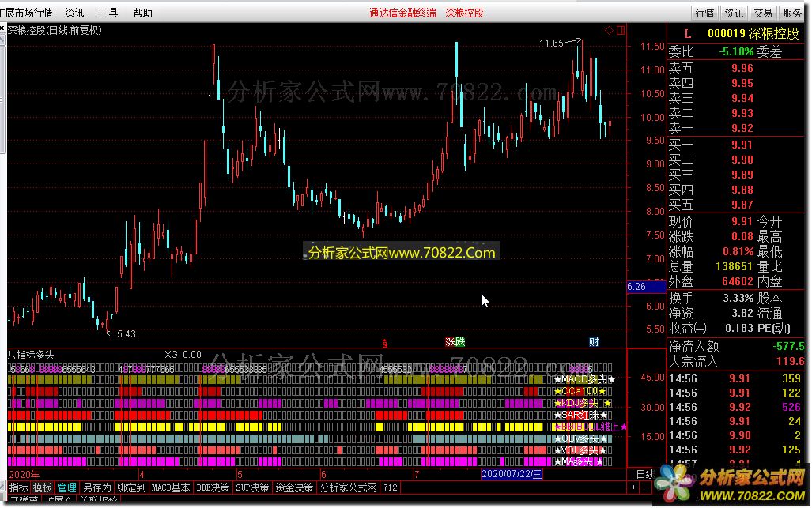
Task: Click the XG: 0.00 indicator value
Action: point(183,355)
